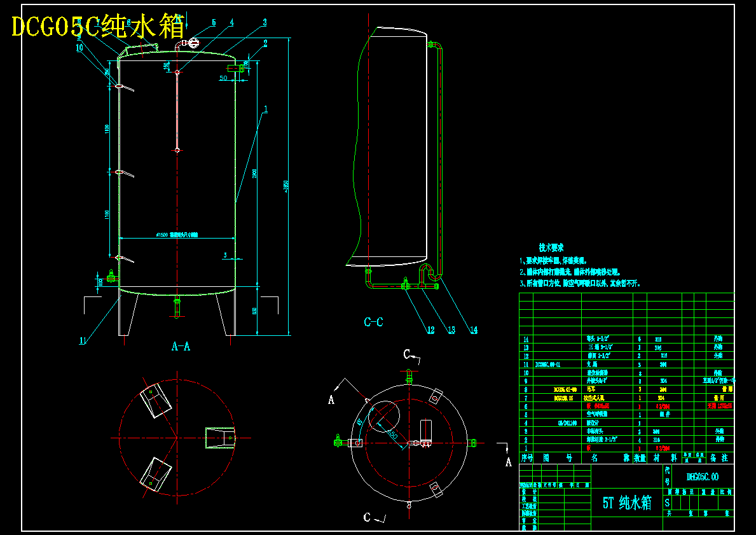The height and width of the screenshot is (535, 756).
Task: Click 空气呼吸器 name in row 5
Action: pyautogui.click(x=596, y=414)
